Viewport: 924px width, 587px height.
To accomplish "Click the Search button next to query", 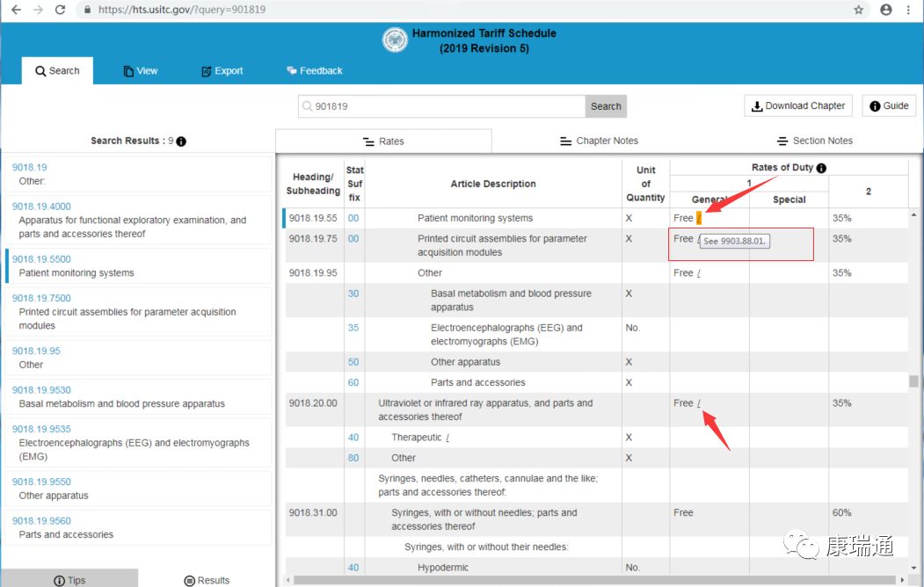I will (606, 106).
